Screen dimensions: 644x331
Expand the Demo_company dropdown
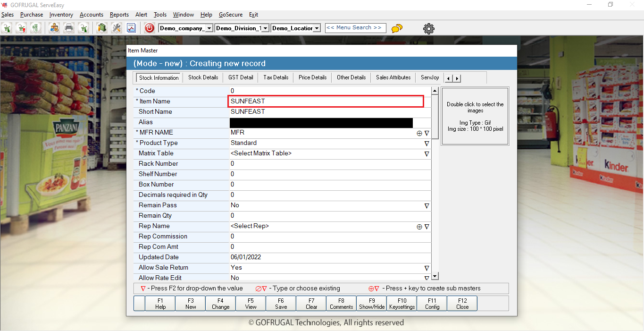[210, 28]
